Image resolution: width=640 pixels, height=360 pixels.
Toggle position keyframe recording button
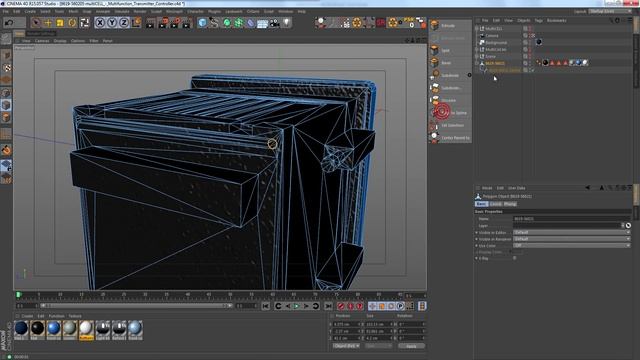372,306
